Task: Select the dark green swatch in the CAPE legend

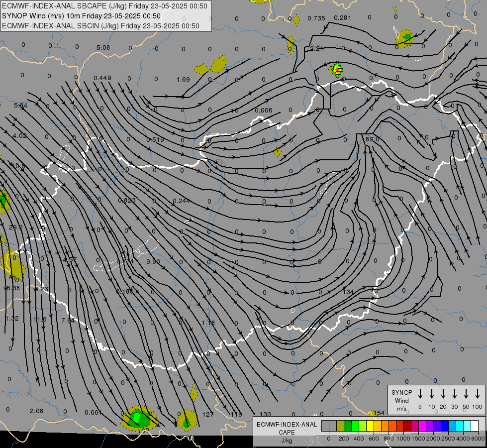Action: click(348, 426)
